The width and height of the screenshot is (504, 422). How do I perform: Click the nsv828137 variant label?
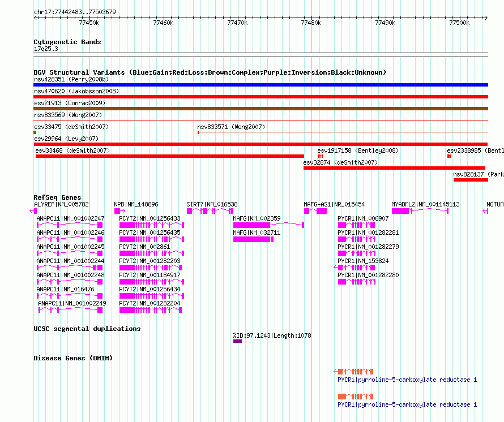click(479, 174)
